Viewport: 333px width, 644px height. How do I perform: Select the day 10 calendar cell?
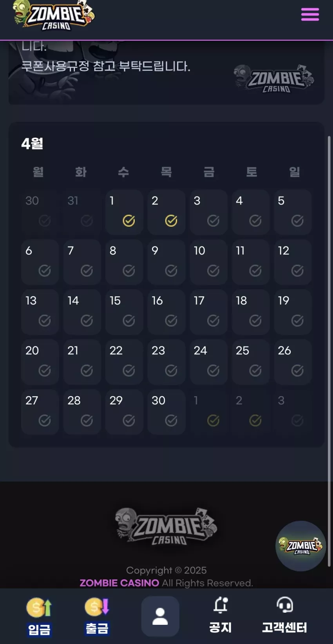pyautogui.click(x=209, y=262)
